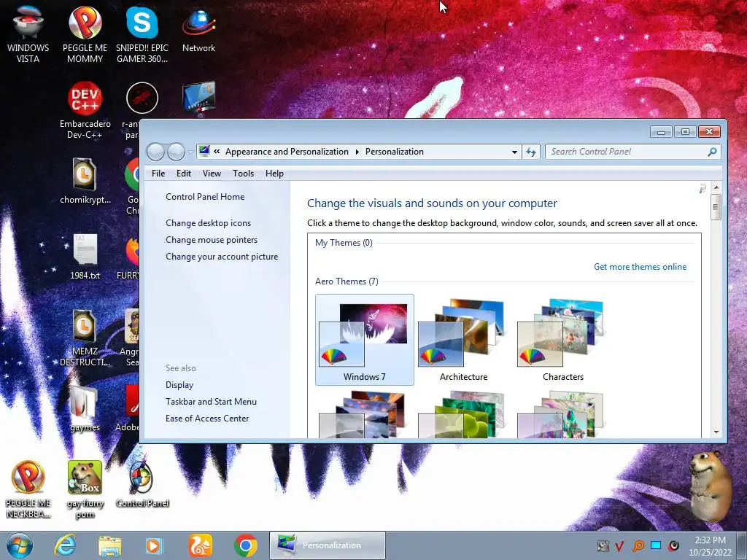Image resolution: width=747 pixels, height=560 pixels.
Task: Click the address bar refresh button
Action: click(531, 152)
